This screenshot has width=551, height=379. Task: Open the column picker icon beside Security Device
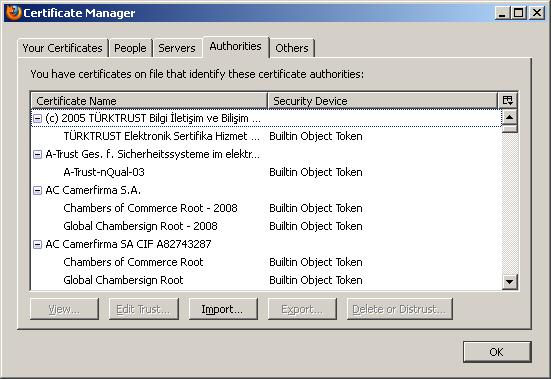tap(508, 100)
